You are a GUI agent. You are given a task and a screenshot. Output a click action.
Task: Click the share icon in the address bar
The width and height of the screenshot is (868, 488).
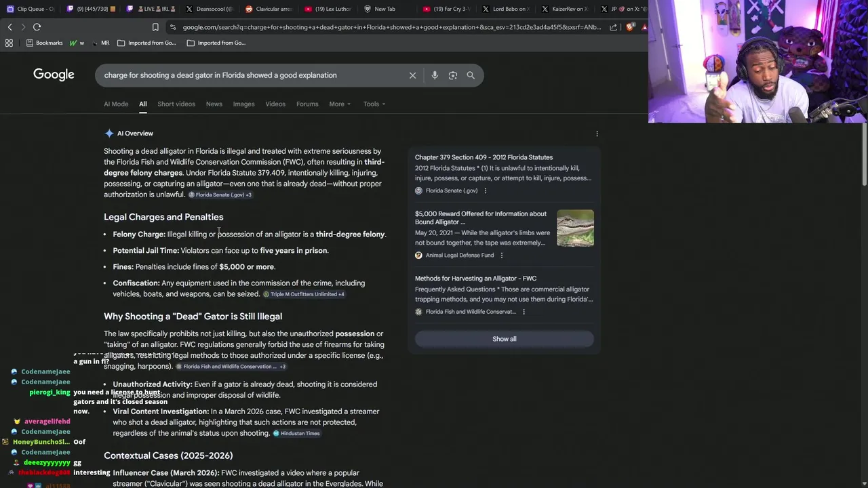pyautogui.click(x=614, y=27)
